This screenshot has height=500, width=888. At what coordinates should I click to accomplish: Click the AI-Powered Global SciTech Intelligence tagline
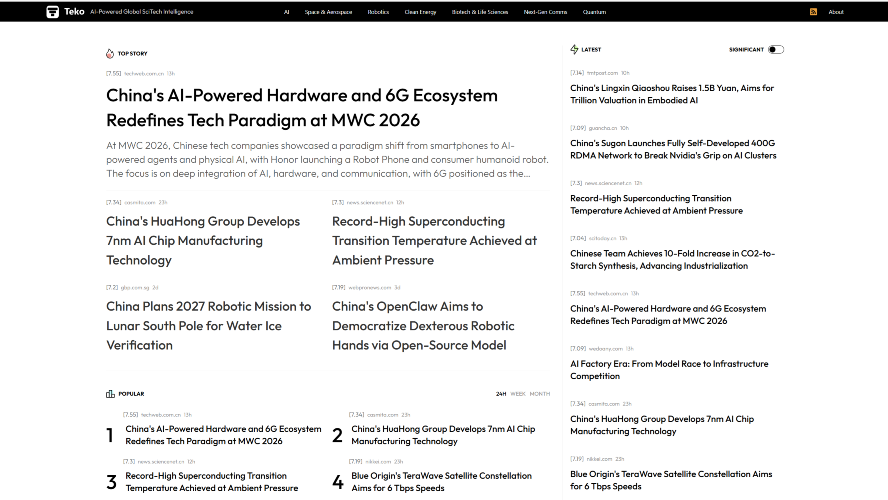pyautogui.click(x=142, y=12)
